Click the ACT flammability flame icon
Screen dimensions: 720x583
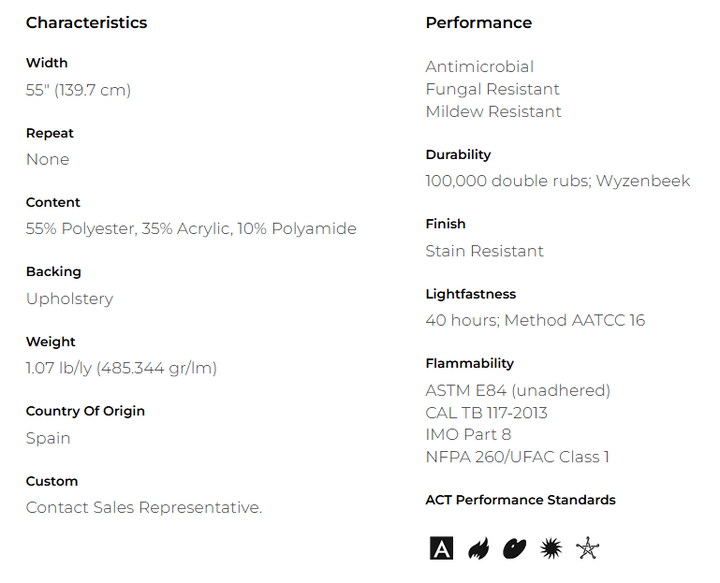(x=478, y=548)
